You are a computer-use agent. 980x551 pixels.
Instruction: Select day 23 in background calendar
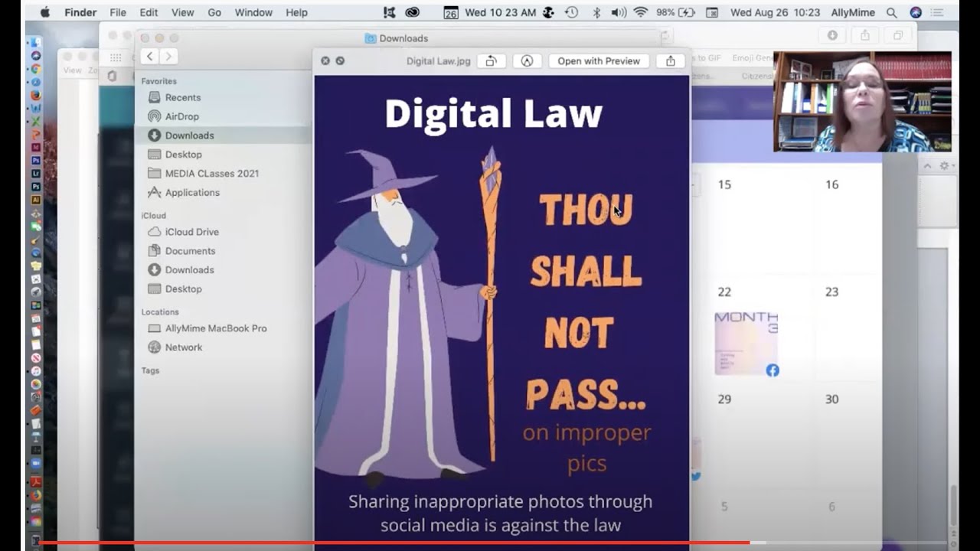coord(832,292)
